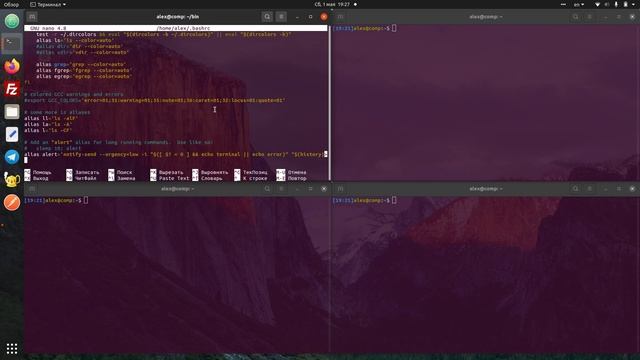This screenshot has width=640, height=360.
Task: Click search icon in bottom-left terminal window
Action: [267, 189]
